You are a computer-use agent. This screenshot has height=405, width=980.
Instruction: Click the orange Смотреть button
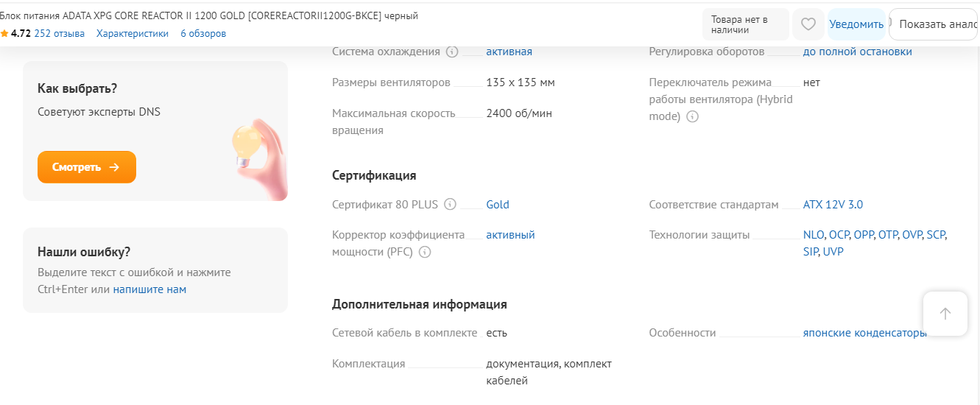(x=87, y=167)
